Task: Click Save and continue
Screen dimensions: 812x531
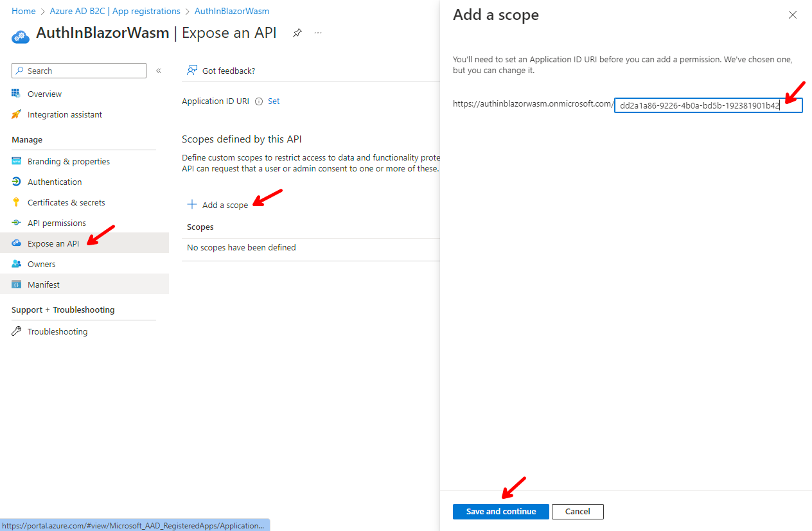Action: 501,511
